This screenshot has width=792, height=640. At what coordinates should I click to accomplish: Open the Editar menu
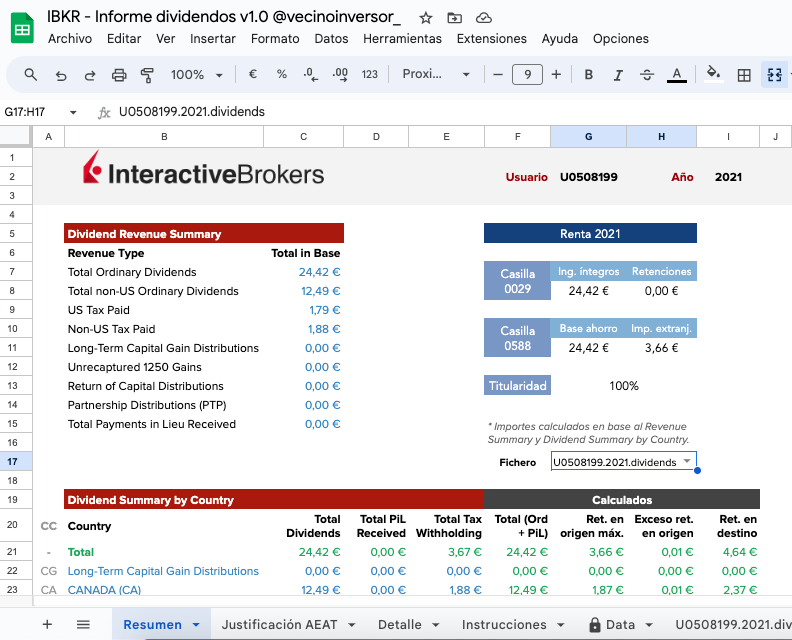click(x=124, y=39)
